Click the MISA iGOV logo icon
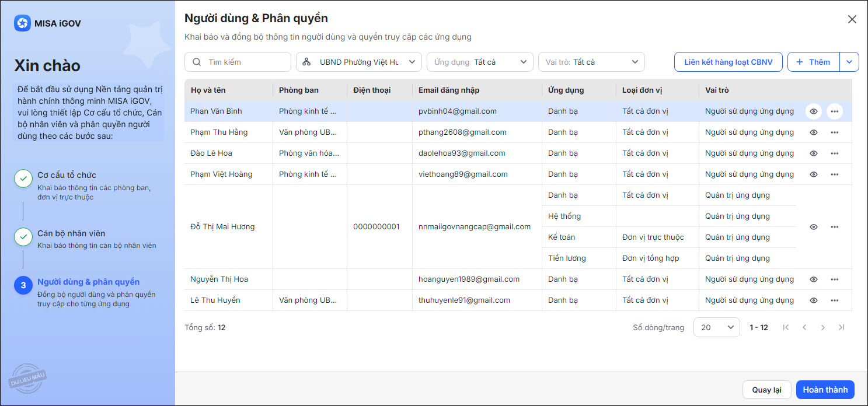This screenshot has width=868, height=406. point(22,23)
